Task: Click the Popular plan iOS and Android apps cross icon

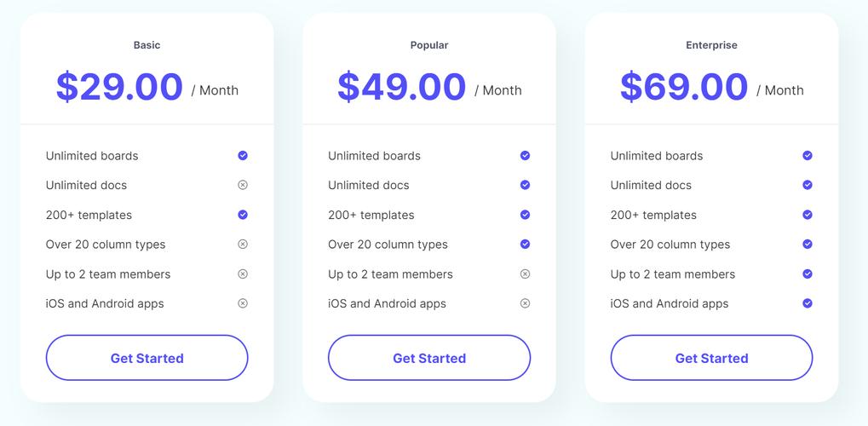Action: (x=525, y=303)
